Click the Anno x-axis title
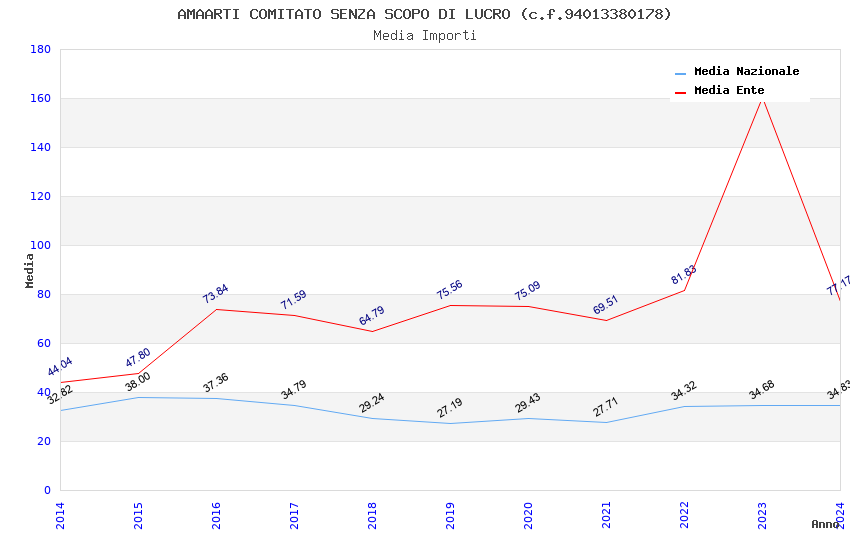 coord(825,524)
